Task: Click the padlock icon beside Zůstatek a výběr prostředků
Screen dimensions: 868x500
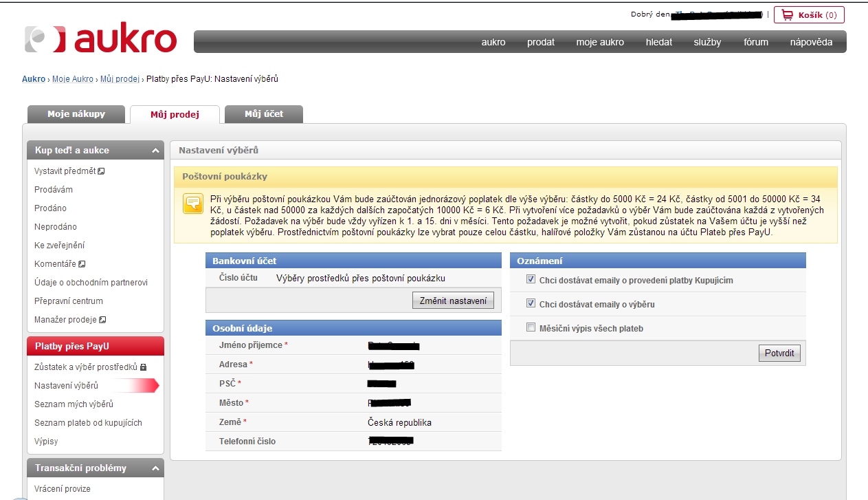Action: tap(143, 367)
